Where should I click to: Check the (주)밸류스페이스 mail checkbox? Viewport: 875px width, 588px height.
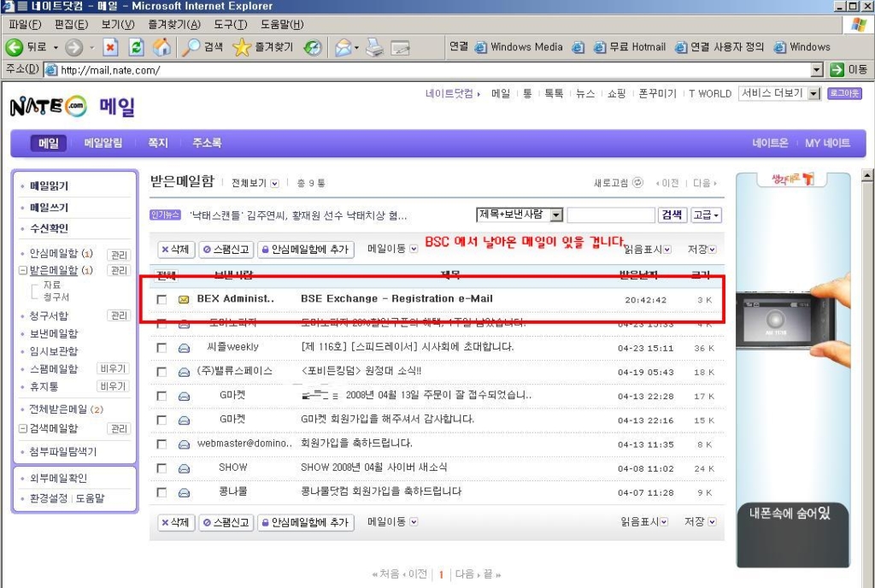(161, 372)
